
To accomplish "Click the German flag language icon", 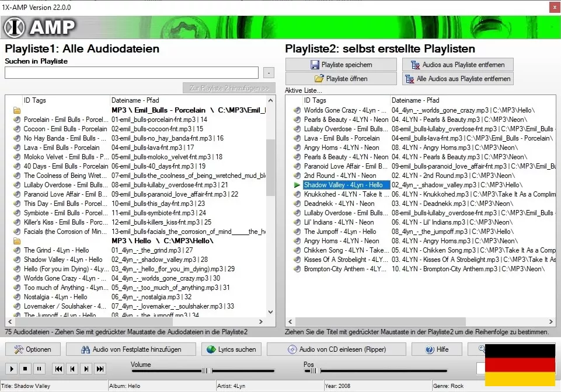I will (520, 365).
